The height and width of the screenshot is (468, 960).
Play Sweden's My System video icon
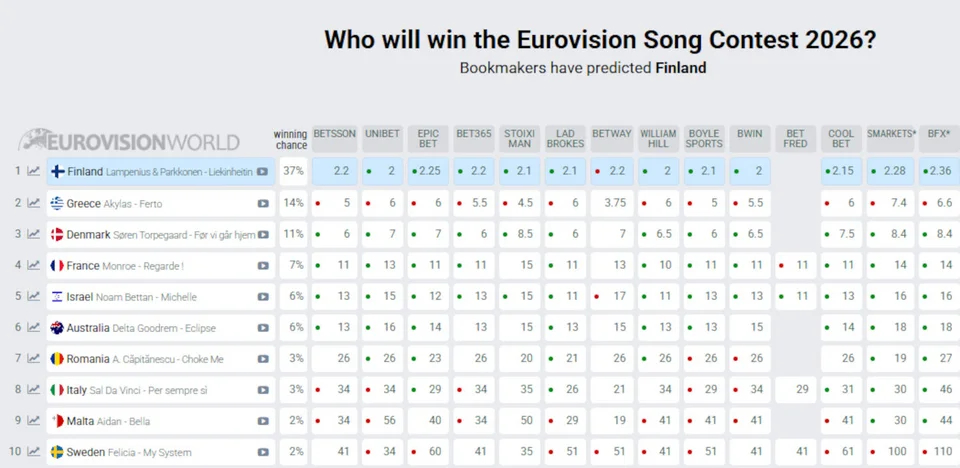[263, 453]
